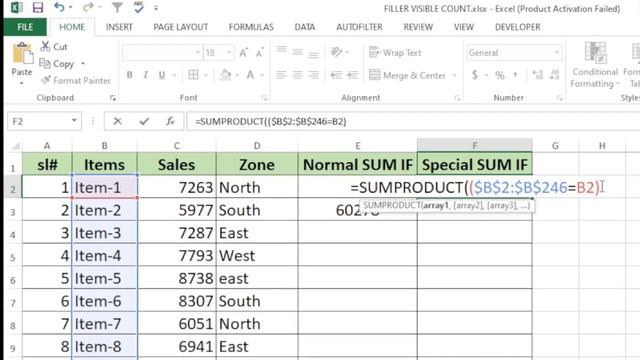The image size is (640, 360).
Task: Click the Decrease Font Size icon
Action: (x=260, y=53)
